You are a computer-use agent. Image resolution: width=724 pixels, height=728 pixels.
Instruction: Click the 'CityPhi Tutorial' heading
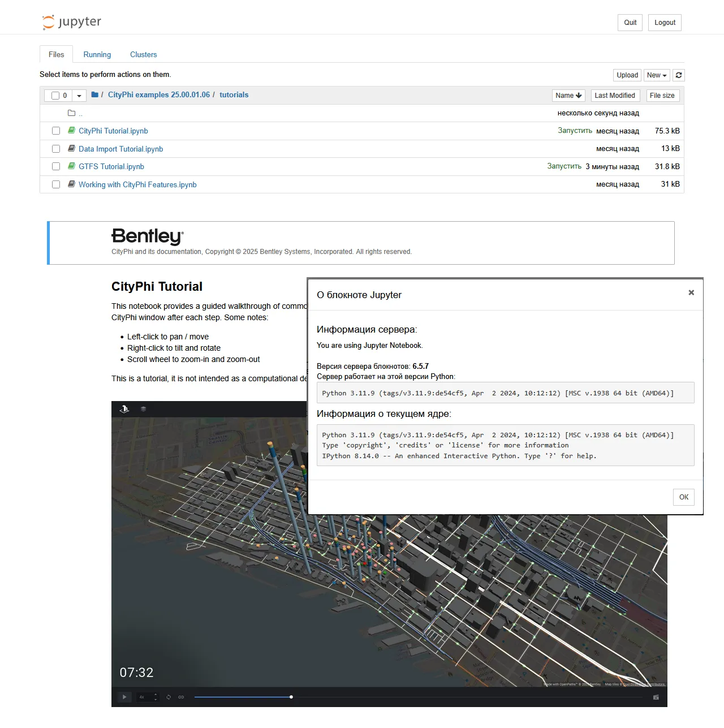tap(157, 286)
